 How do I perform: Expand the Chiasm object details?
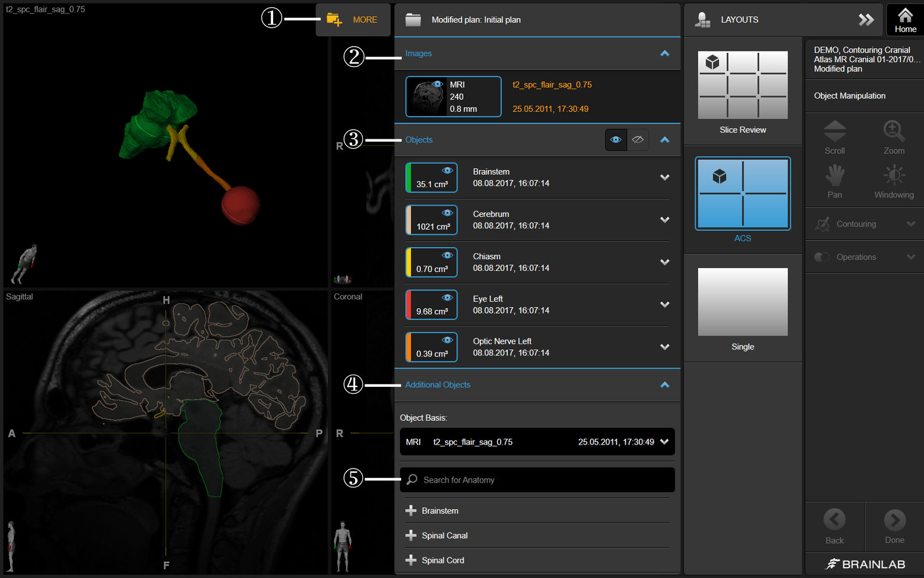click(x=665, y=262)
